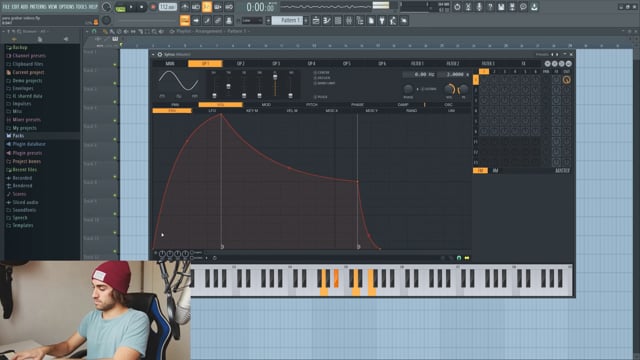
Task: Click the record button in transport bar
Action: tap(153, 7)
